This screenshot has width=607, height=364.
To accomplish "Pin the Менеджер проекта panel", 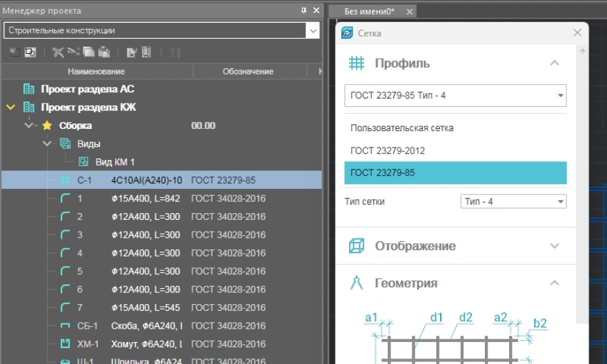I will point(304,10).
